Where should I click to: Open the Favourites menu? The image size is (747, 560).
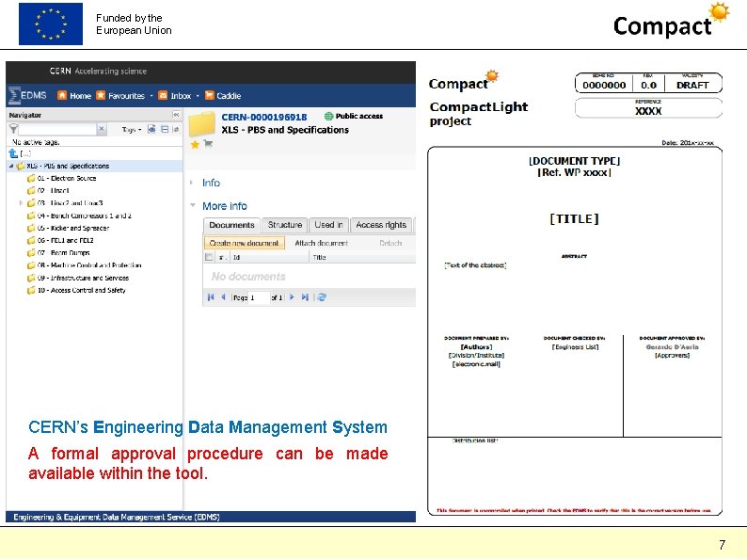(120, 96)
